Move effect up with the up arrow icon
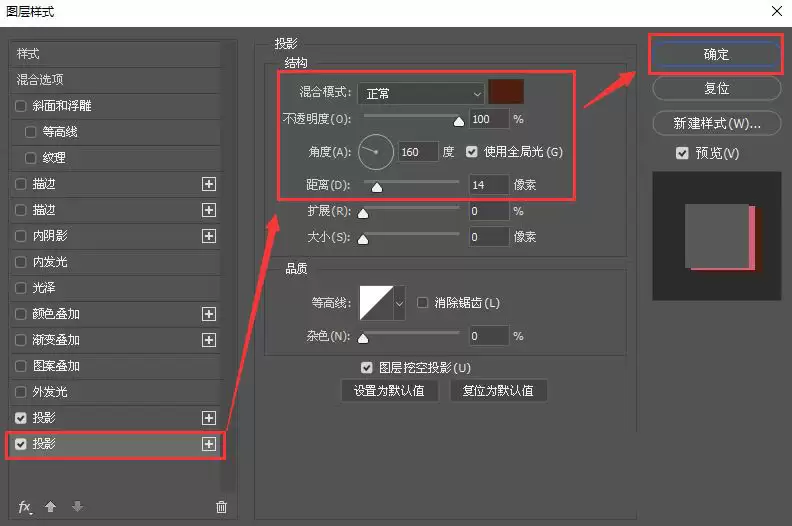Screen dimensions: 792x526 tap(51, 506)
